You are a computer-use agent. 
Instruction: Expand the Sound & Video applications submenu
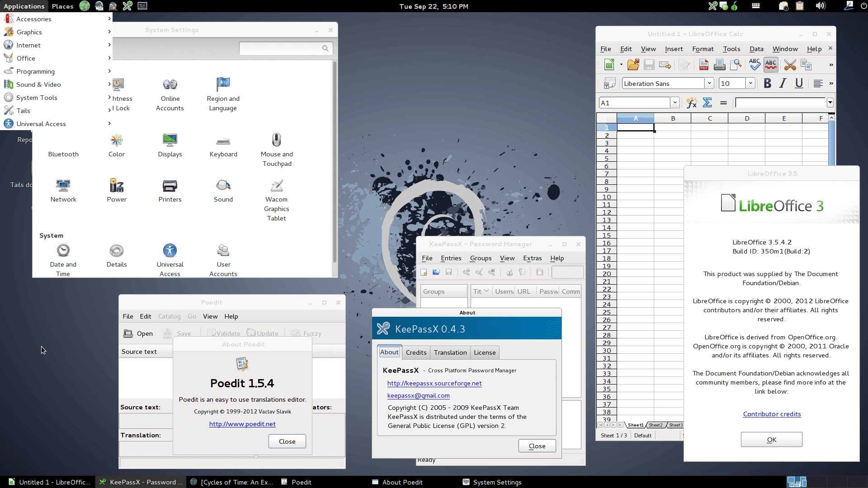tap(57, 84)
